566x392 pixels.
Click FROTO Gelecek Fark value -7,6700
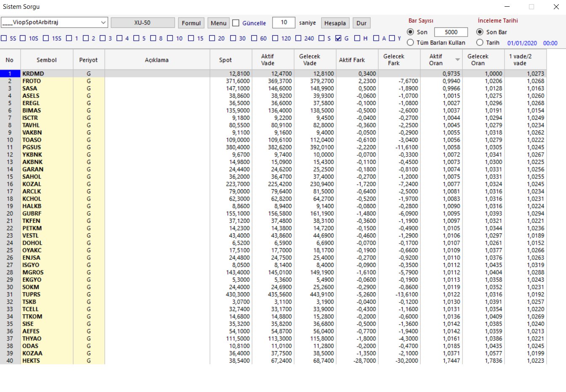[x=408, y=81]
